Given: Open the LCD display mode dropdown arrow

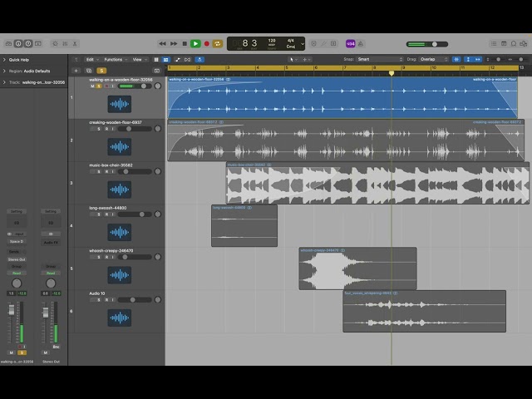Looking at the screenshot, I should [x=303, y=44].
